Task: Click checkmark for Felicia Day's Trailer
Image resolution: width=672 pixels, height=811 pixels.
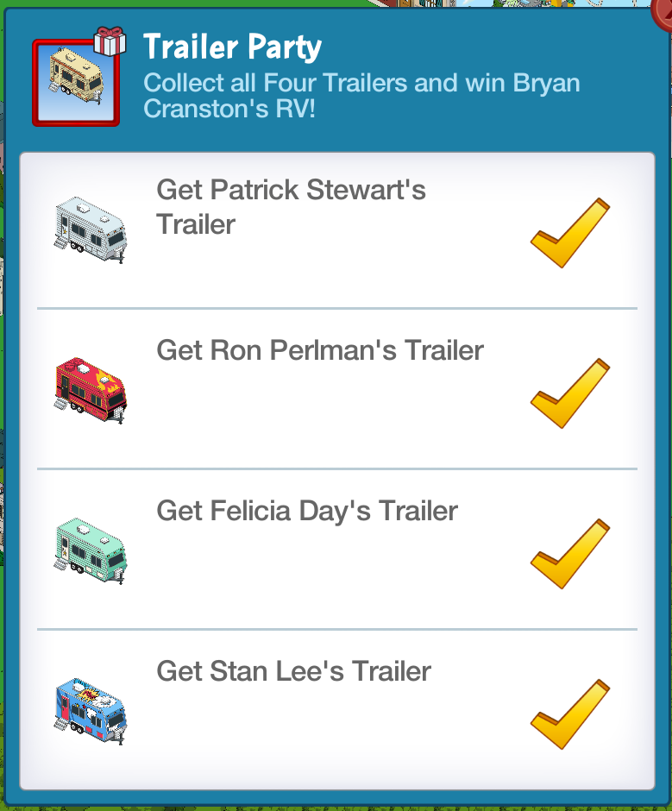Action: pos(569,554)
